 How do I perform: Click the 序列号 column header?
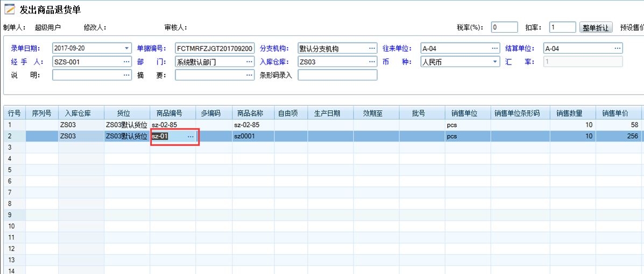(42, 113)
